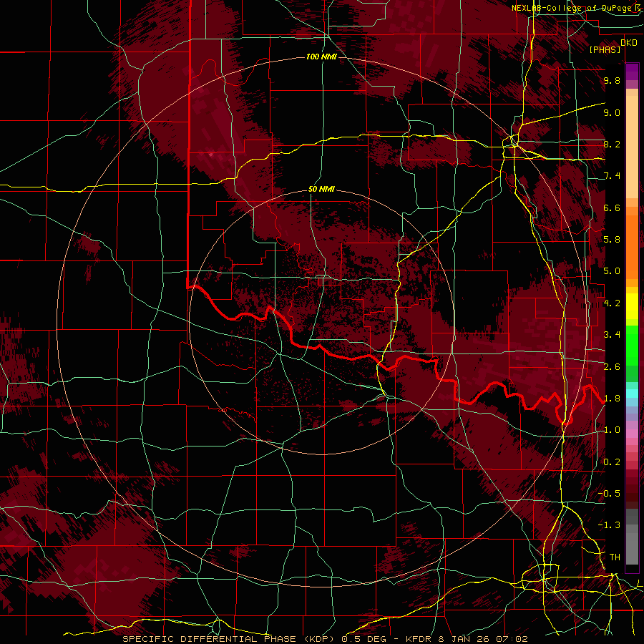Click the purple segment atop the color bar
Viewport: 644px width, 644px height.
632,72
